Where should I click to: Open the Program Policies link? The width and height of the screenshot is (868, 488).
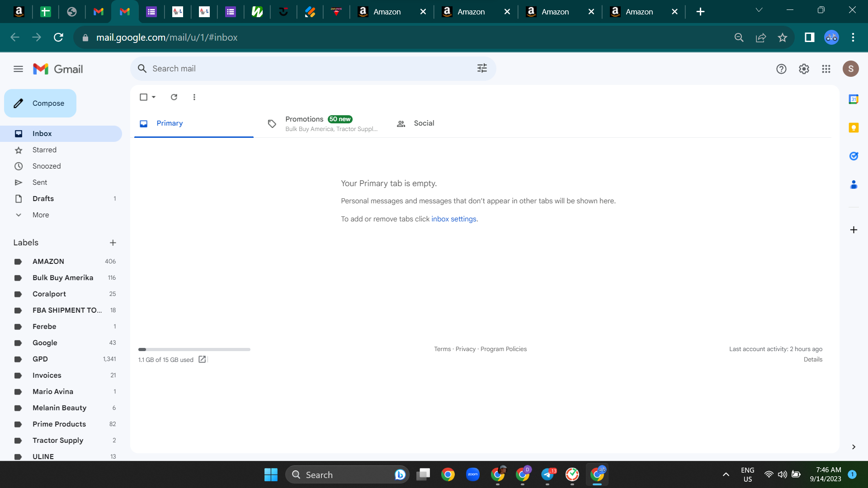click(503, 349)
